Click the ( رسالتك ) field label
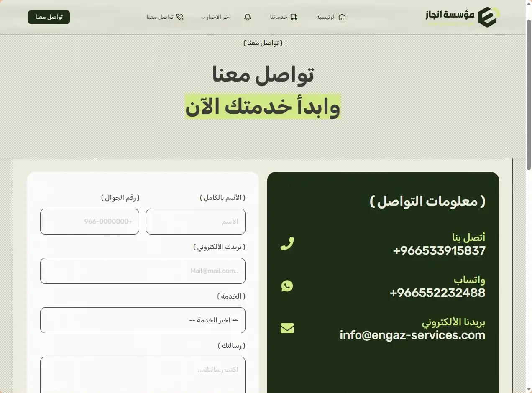This screenshot has height=393, width=532. point(232,346)
